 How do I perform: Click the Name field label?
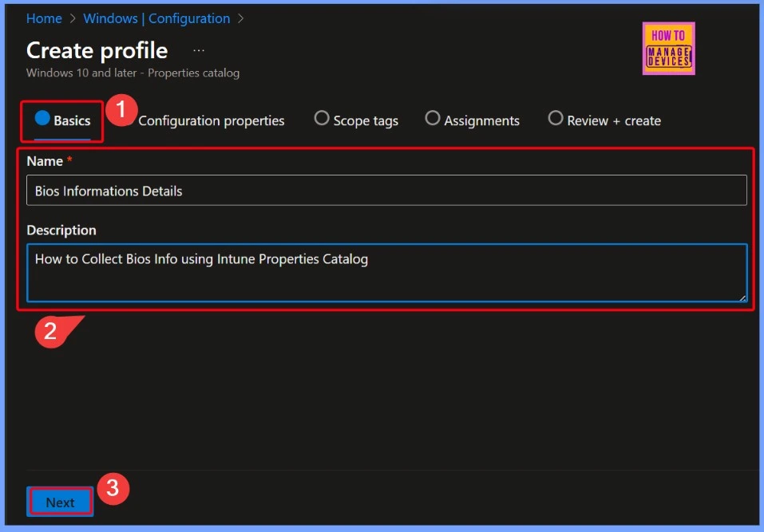[45, 161]
